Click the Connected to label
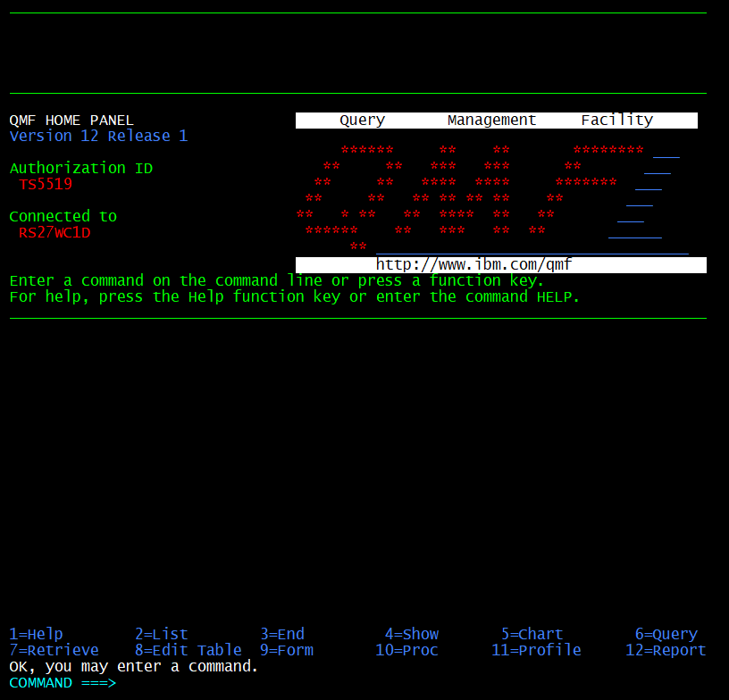Viewport: 729px width, 700px height. click(x=63, y=216)
